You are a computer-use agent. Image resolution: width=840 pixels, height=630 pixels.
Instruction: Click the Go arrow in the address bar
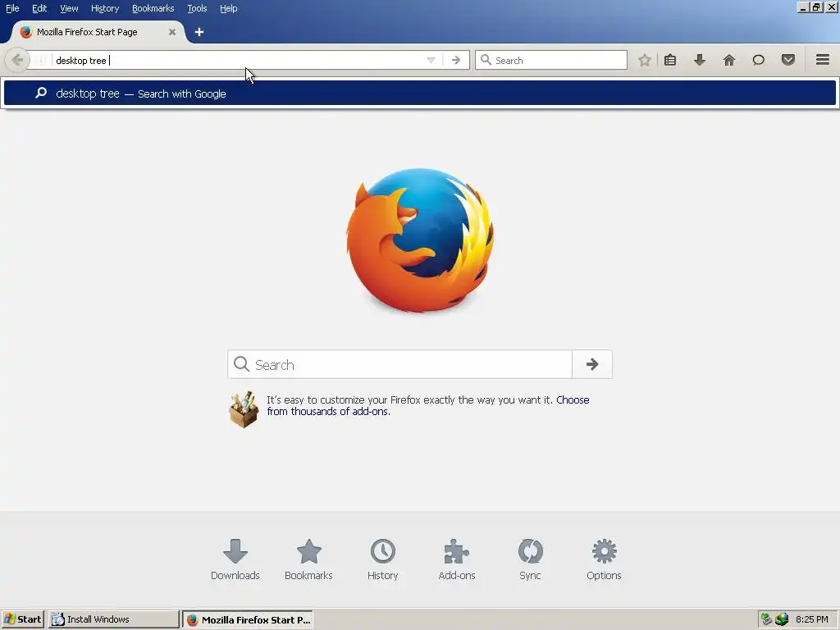(456, 61)
